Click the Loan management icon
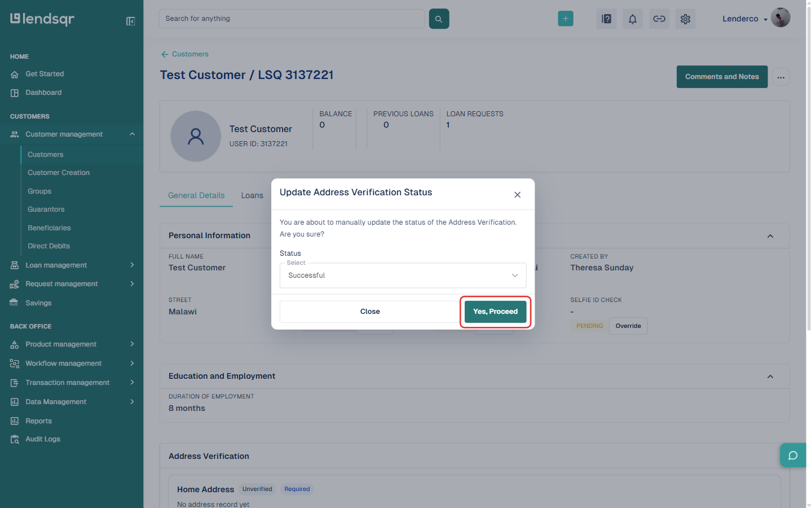The width and height of the screenshot is (812, 508). [15, 265]
